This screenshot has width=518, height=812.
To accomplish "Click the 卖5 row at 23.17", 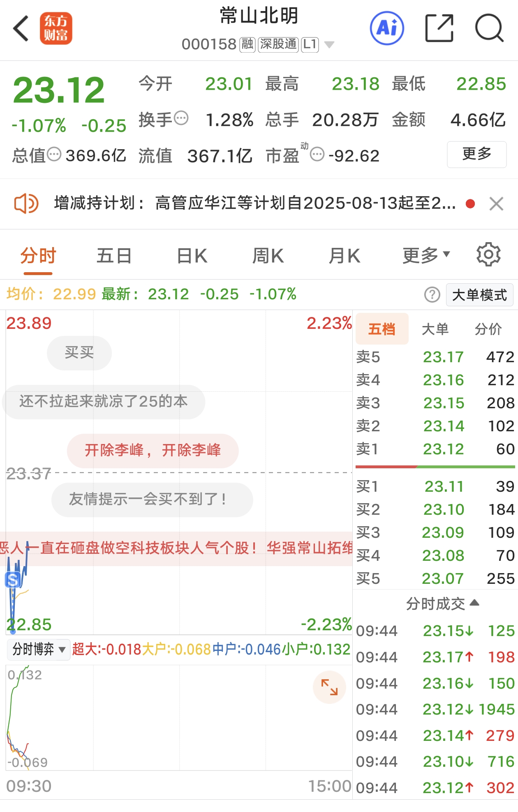I will [x=435, y=357].
